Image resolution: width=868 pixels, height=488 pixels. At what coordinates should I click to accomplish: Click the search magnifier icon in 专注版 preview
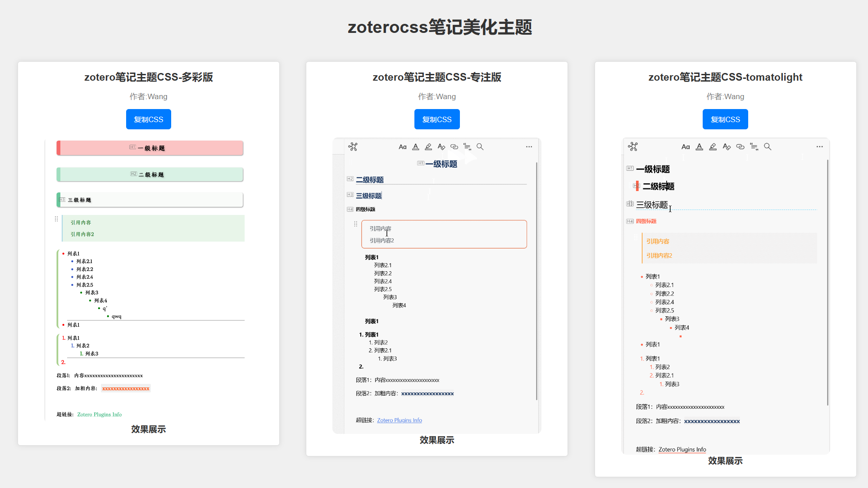[480, 147]
